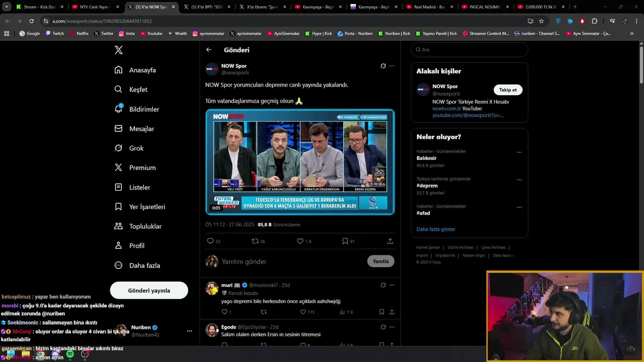The width and height of the screenshot is (644, 362).
Task: Open Mesajlar in the sidebar
Action: 134,129
